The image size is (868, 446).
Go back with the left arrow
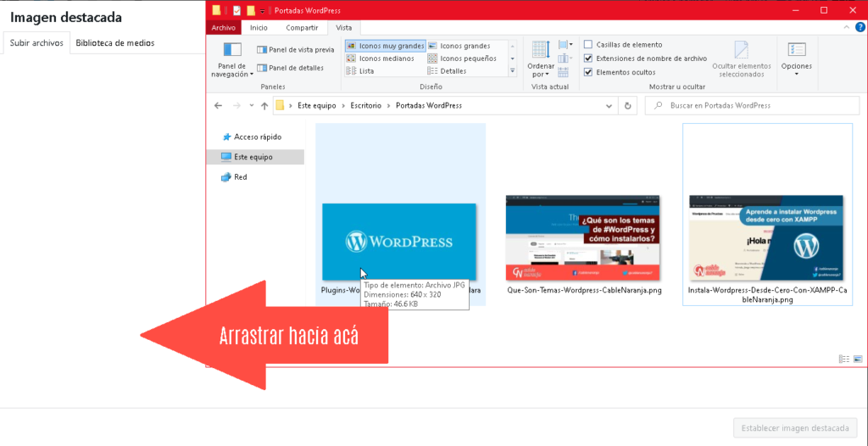[x=218, y=106]
